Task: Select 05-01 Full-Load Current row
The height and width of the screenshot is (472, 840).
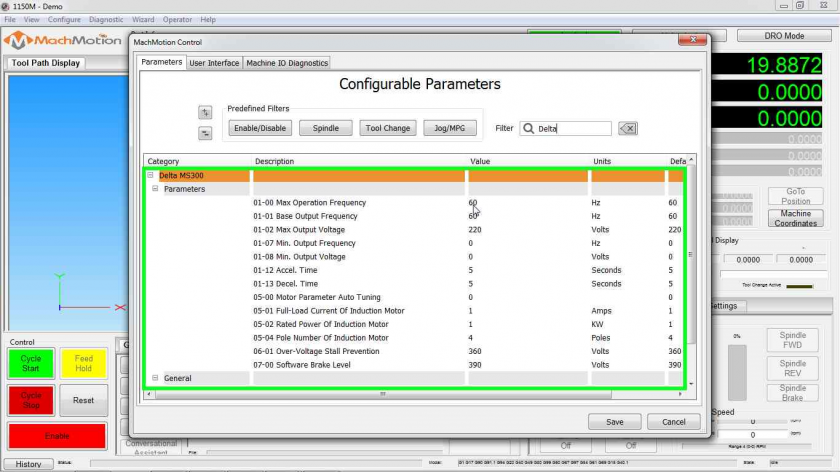Action: (x=415, y=311)
